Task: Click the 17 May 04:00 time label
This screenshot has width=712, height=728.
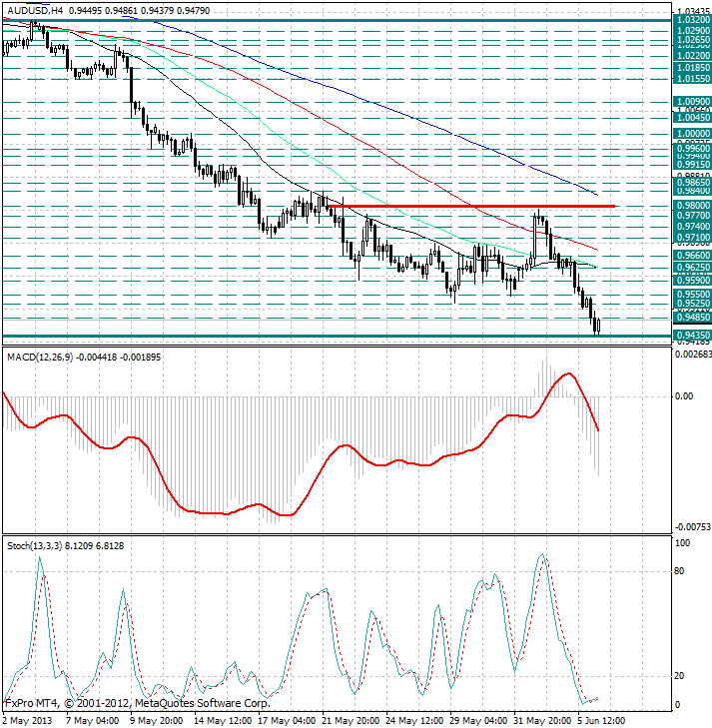Action: coord(286,721)
